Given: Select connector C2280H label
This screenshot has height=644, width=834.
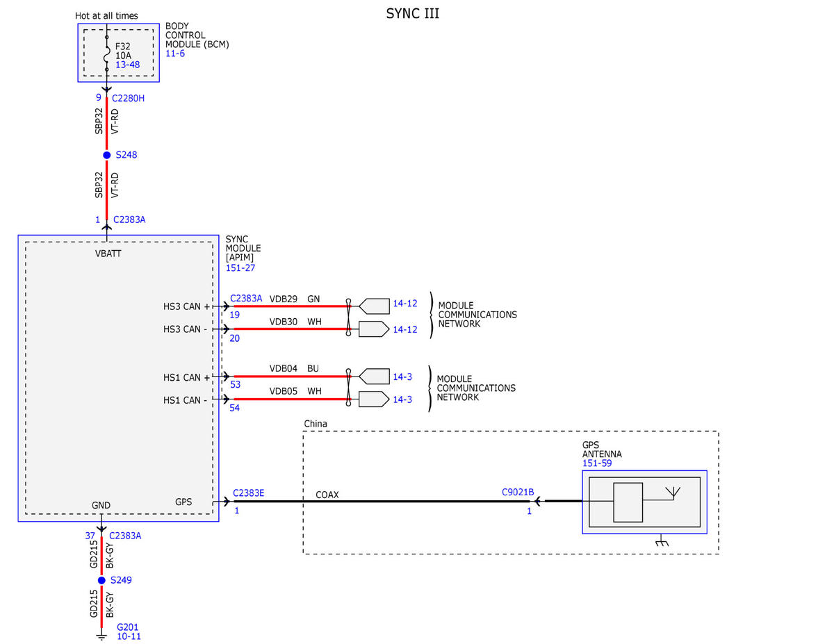Looking at the screenshot, I should (128, 98).
